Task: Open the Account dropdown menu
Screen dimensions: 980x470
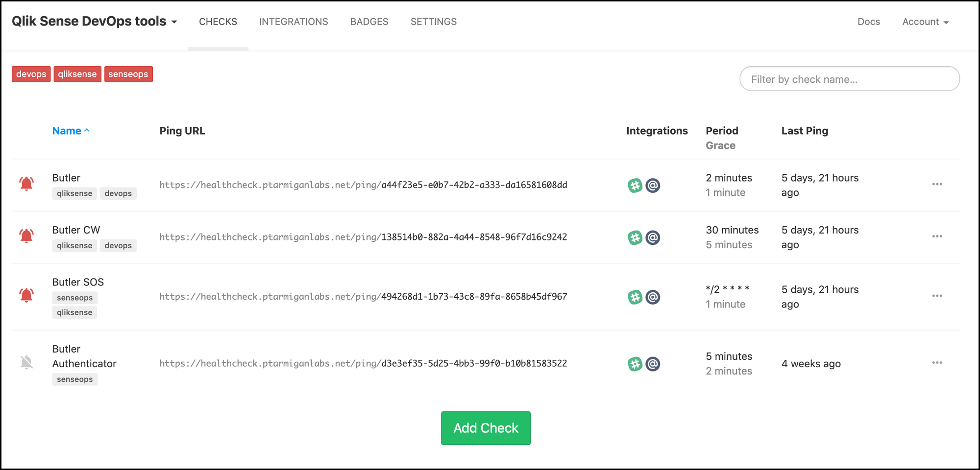Action: click(x=926, y=22)
